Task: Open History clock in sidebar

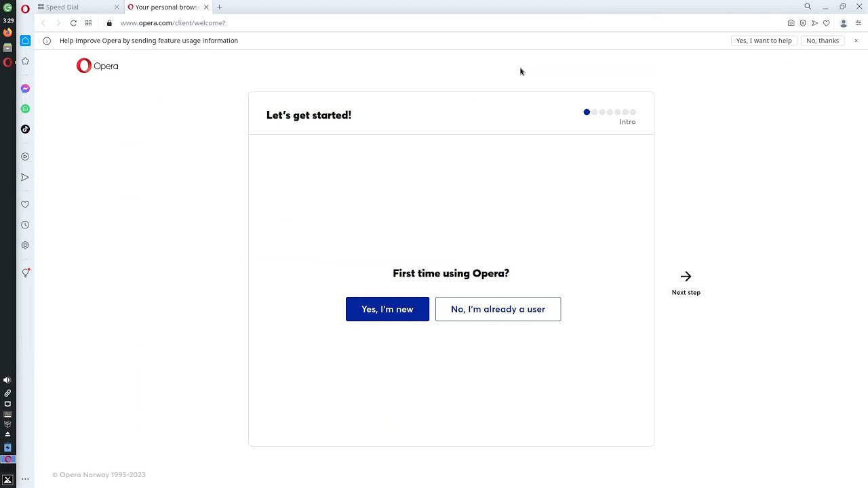Action: pyautogui.click(x=25, y=225)
